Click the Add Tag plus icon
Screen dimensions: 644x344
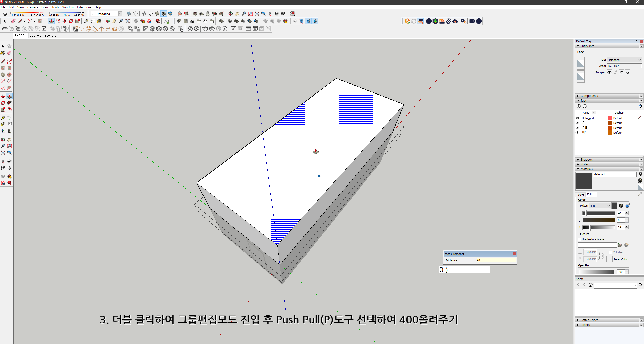coord(579,106)
